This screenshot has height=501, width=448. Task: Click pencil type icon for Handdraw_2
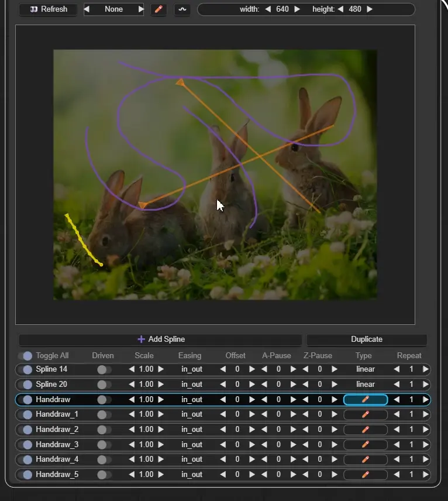[x=366, y=430]
